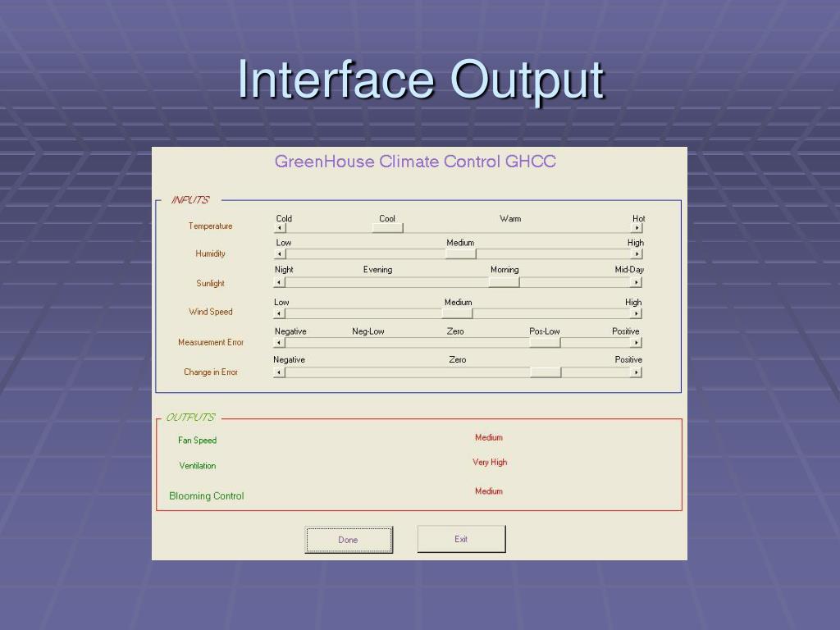The width and height of the screenshot is (840, 630).
Task: Click the Ventilation output label
Action: point(198,466)
